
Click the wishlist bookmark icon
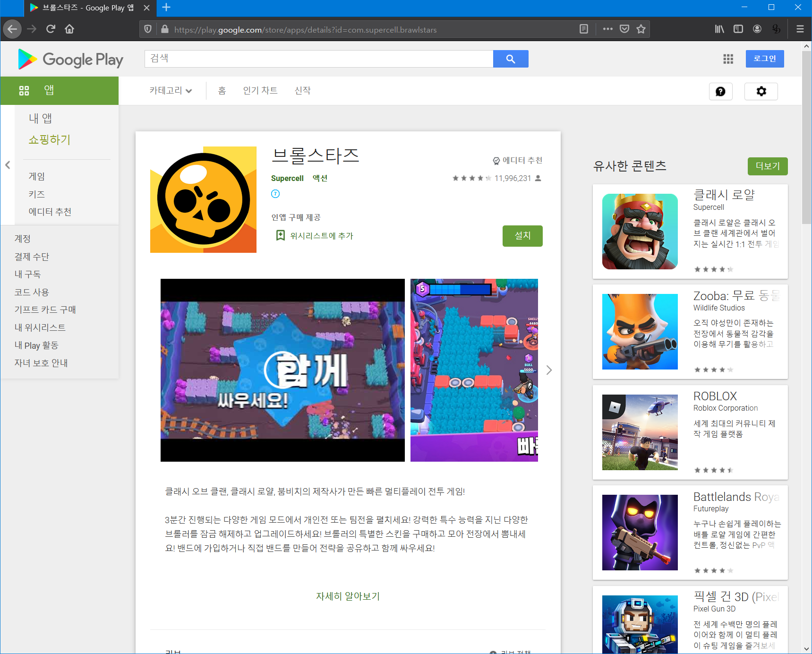[280, 235]
